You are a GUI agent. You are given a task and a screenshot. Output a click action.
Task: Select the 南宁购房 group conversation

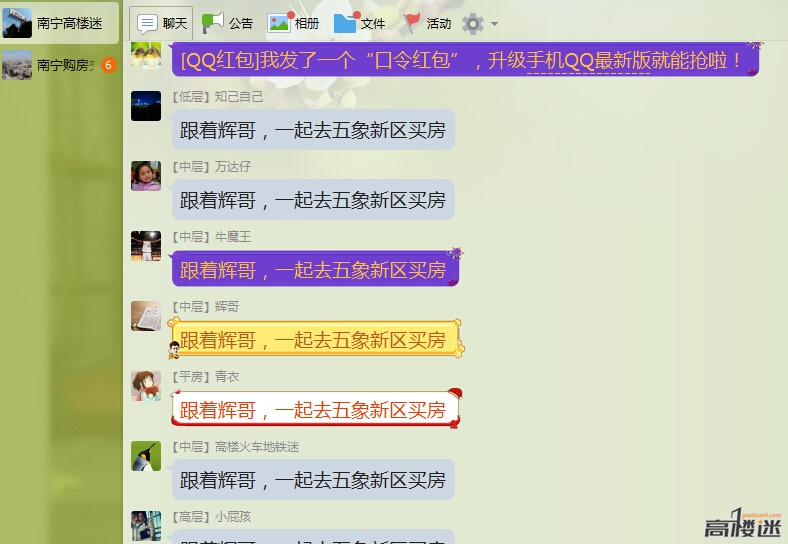click(x=59, y=65)
